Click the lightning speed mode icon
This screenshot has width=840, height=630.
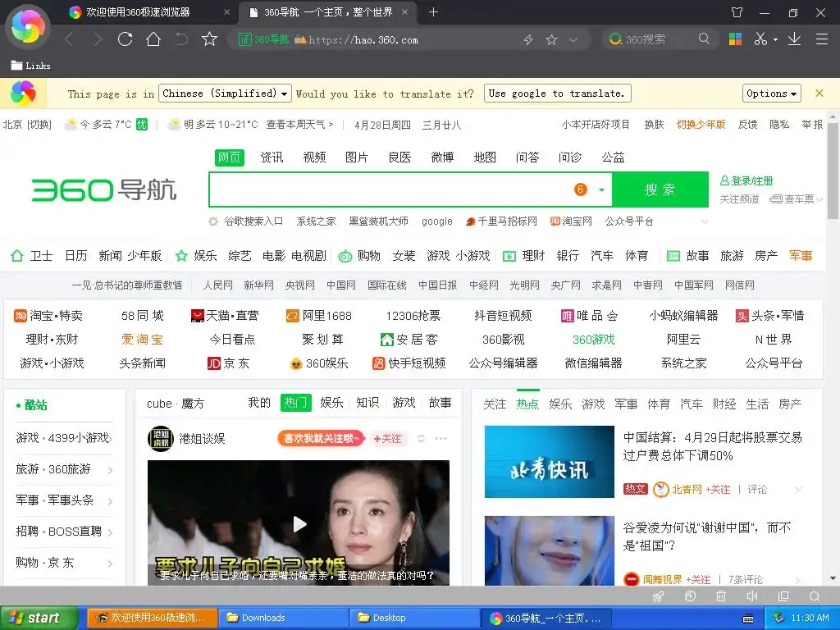(x=528, y=39)
